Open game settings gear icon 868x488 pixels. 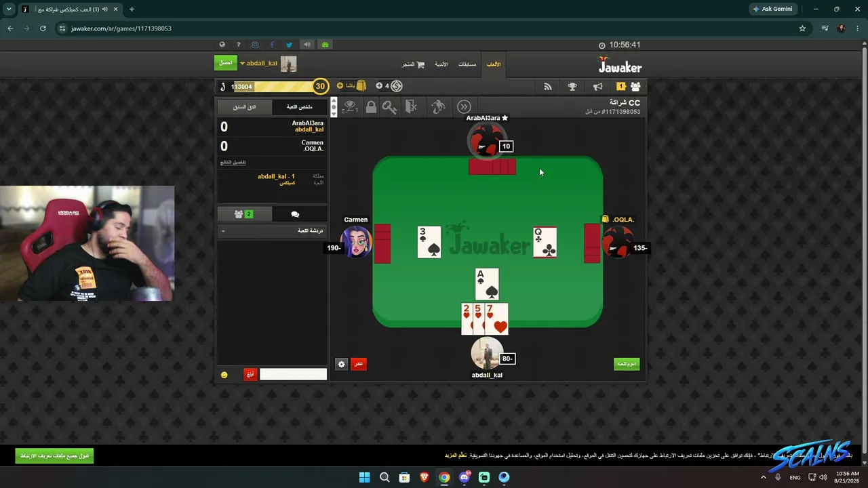[x=341, y=364]
